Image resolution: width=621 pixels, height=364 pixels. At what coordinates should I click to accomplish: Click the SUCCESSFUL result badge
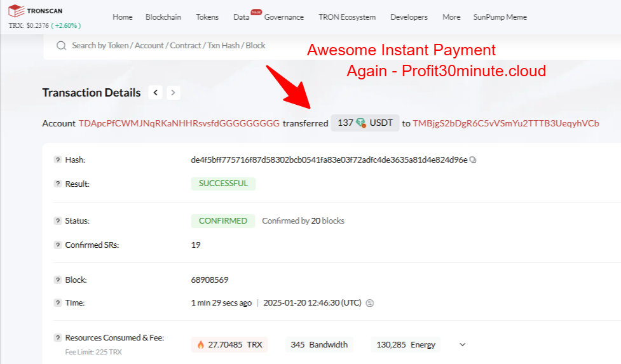223,184
